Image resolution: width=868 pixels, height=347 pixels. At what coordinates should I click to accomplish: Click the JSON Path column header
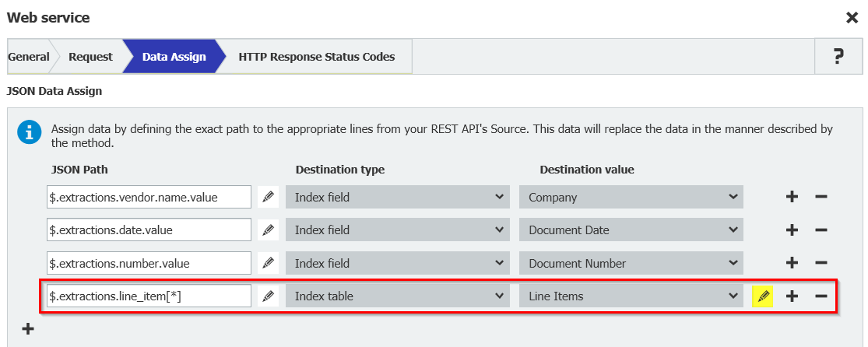pyautogui.click(x=78, y=170)
